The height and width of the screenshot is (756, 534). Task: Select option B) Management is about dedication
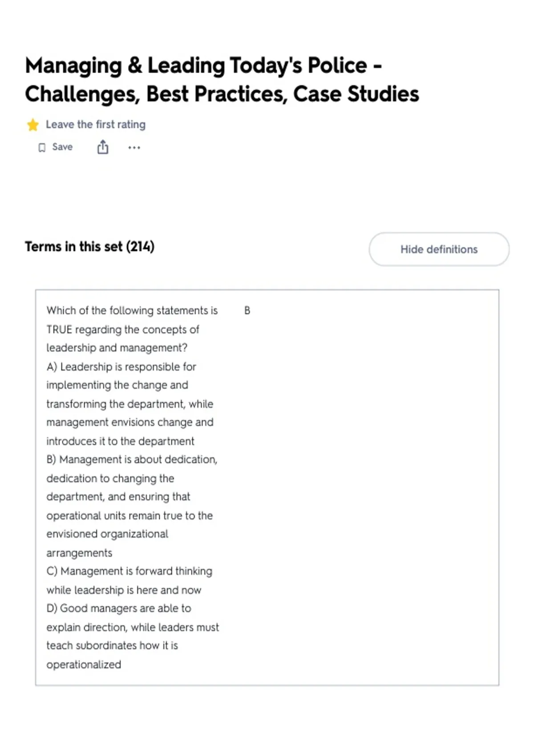tap(132, 459)
